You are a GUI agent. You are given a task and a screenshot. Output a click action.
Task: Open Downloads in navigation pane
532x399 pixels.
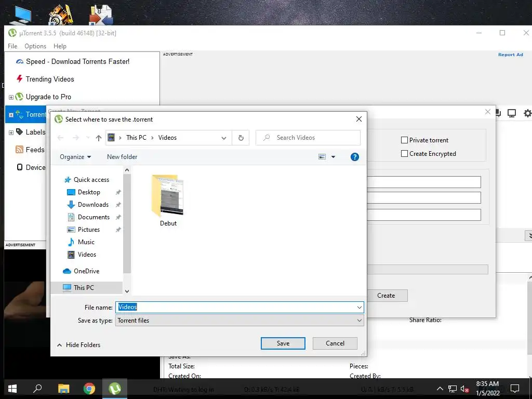tap(93, 205)
